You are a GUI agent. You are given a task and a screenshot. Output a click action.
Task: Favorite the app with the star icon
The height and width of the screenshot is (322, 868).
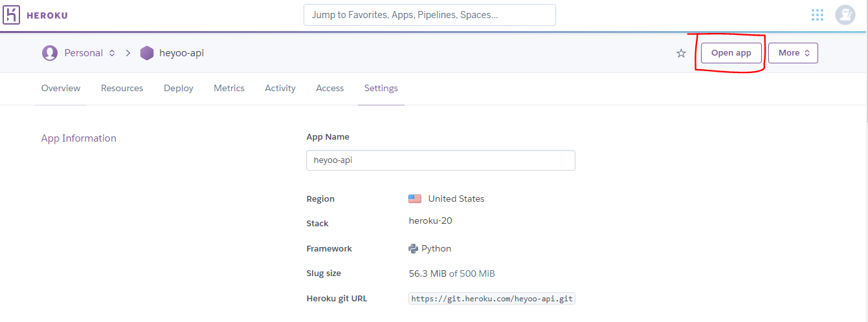point(681,53)
